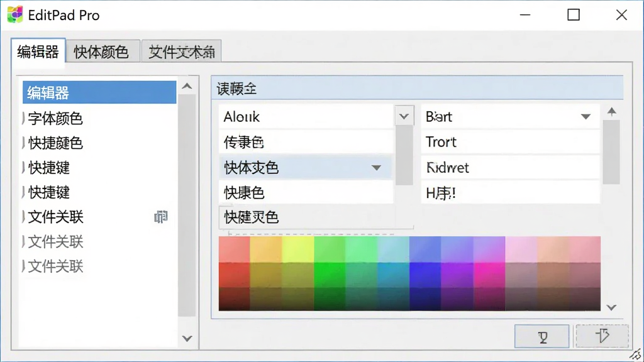The width and height of the screenshot is (644, 362).
Task: Open the third tab after 快体颜色
Action: (x=181, y=52)
